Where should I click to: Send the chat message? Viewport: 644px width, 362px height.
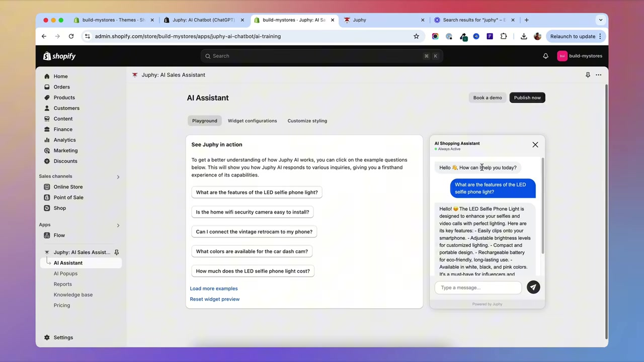click(x=533, y=287)
